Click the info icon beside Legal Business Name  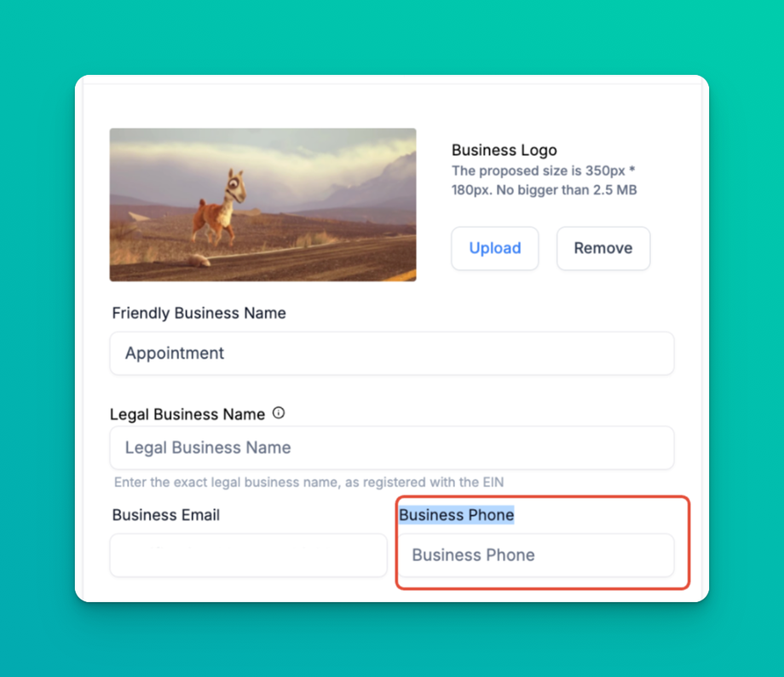[x=279, y=414]
